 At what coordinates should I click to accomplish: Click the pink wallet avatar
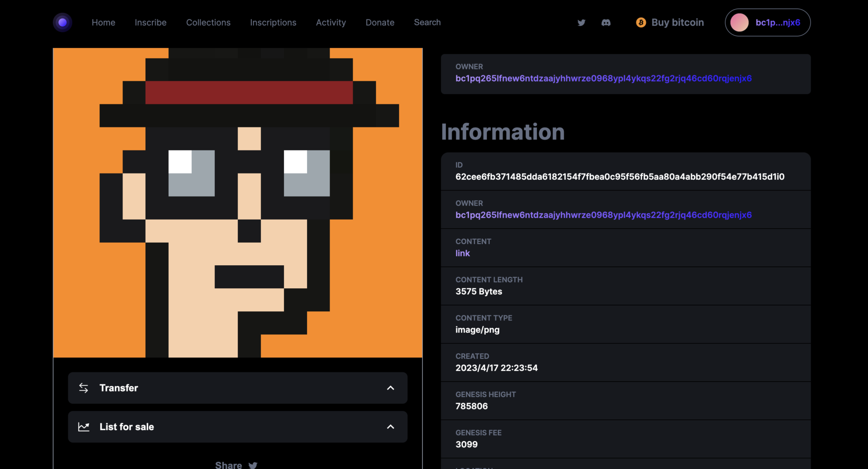click(739, 23)
